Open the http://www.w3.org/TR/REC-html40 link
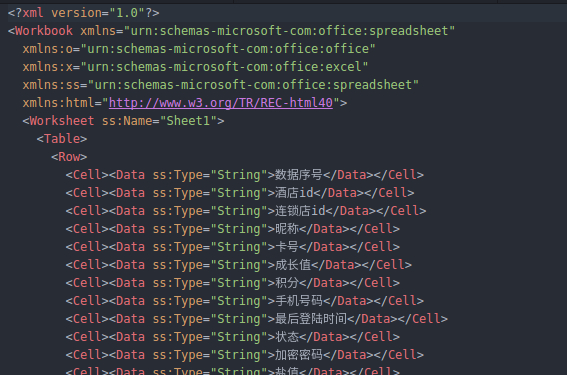567x375 pixels. coord(221,103)
